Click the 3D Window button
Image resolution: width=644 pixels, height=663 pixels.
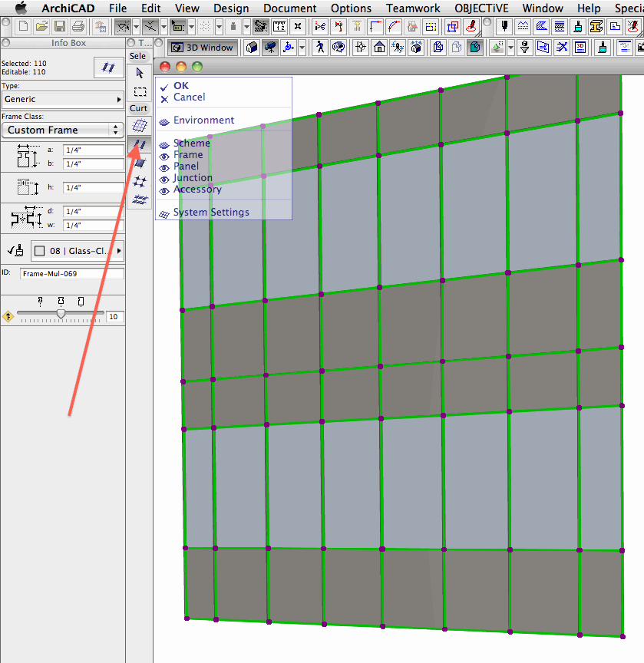coord(203,48)
